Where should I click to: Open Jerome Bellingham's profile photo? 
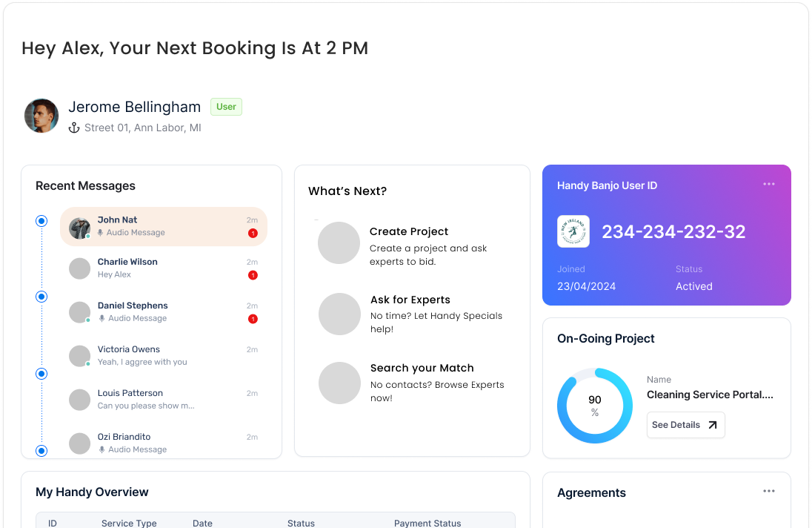(41, 116)
